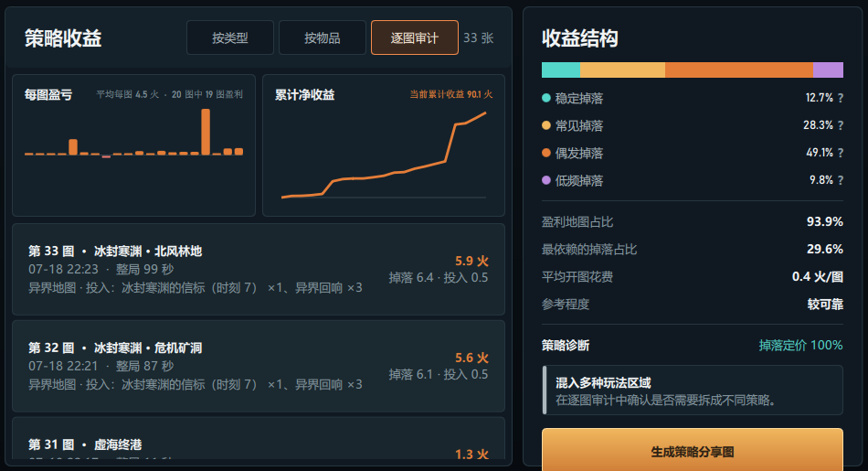Click the 累计净收益 chart title

305,95
